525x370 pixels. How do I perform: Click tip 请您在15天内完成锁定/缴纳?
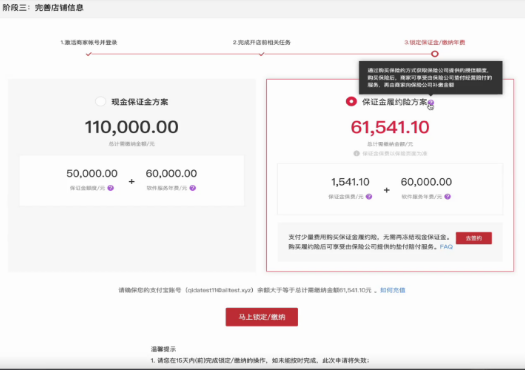(260, 361)
